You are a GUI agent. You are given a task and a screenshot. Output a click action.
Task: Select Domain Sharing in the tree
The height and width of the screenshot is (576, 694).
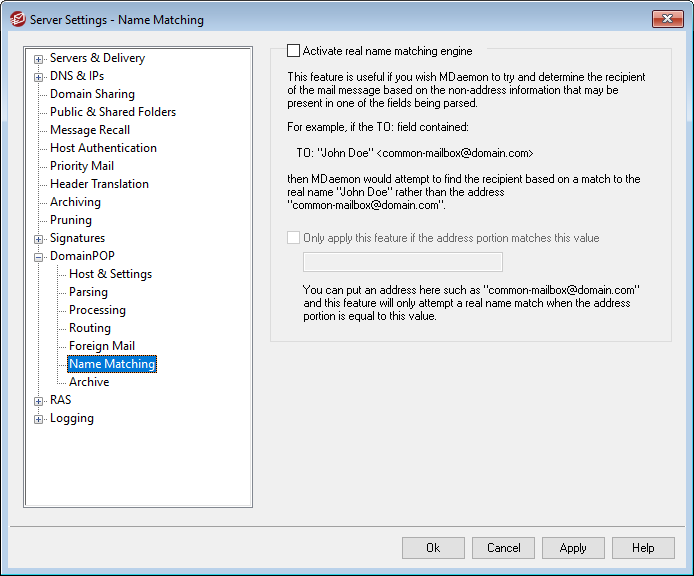[x=92, y=94]
